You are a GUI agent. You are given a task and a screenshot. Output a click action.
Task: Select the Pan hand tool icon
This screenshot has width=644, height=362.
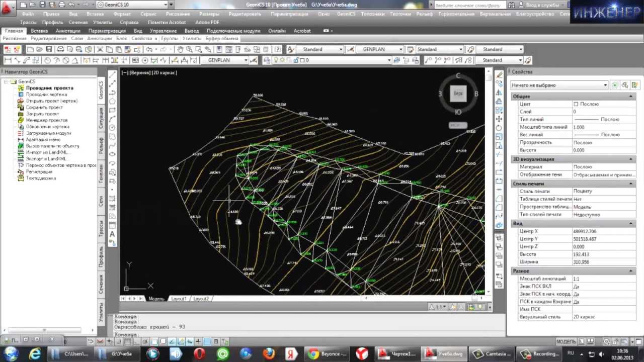(x=180, y=49)
